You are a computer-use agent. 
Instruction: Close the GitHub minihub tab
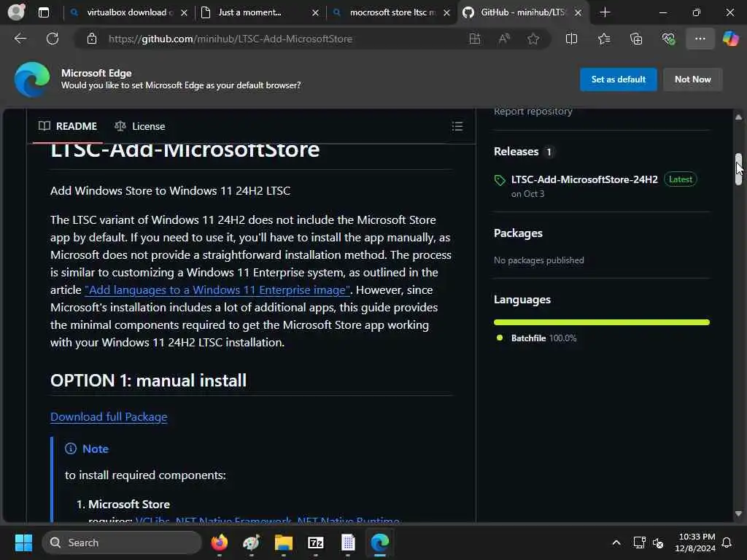[x=578, y=13]
